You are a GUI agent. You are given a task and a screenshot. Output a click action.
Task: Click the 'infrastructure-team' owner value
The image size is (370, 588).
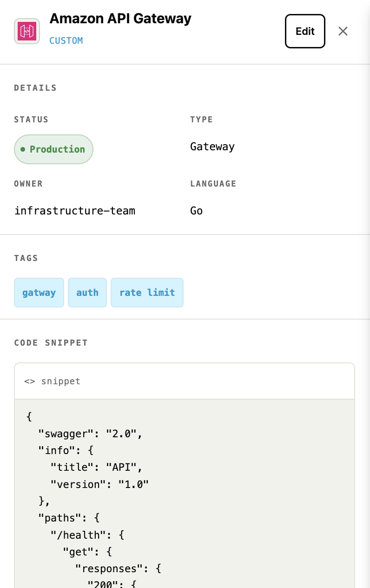pyautogui.click(x=75, y=211)
